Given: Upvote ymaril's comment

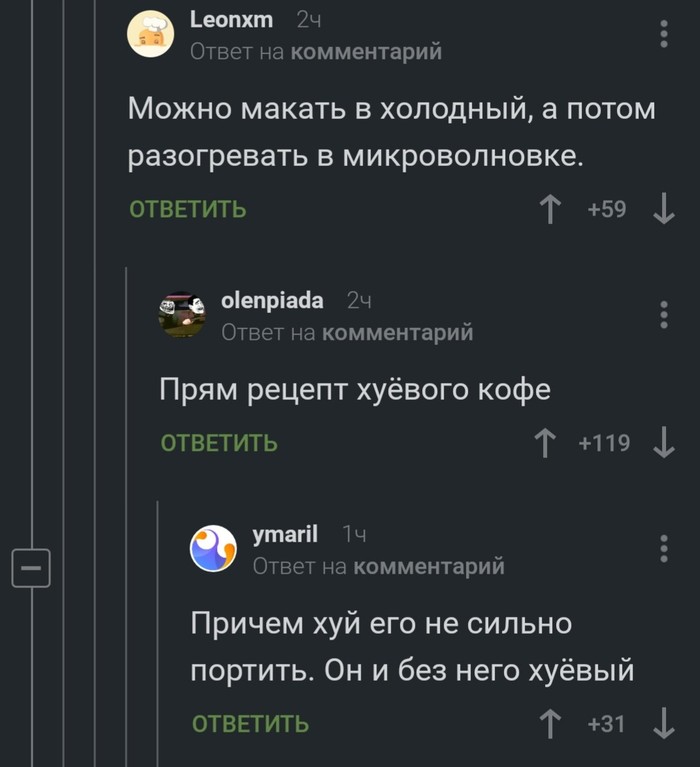Looking at the screenshot, I should tap(549, 723).
